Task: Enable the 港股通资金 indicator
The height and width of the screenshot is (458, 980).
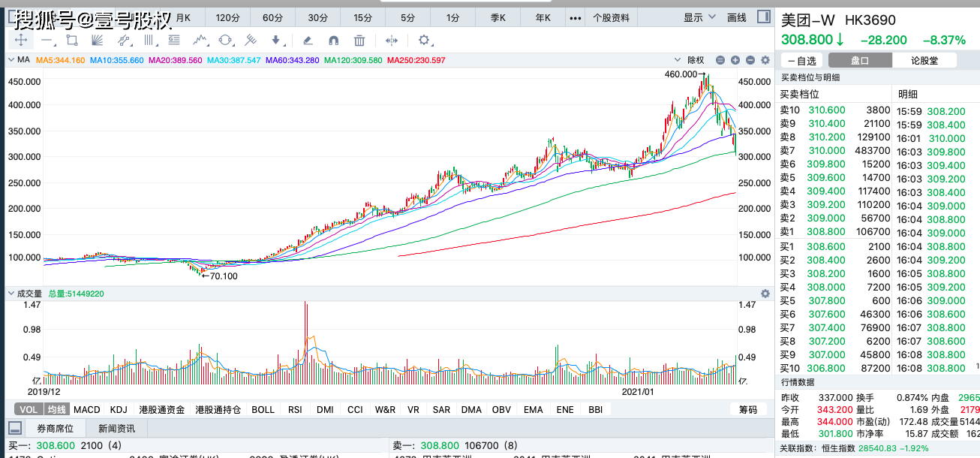Action: (161, 409)
